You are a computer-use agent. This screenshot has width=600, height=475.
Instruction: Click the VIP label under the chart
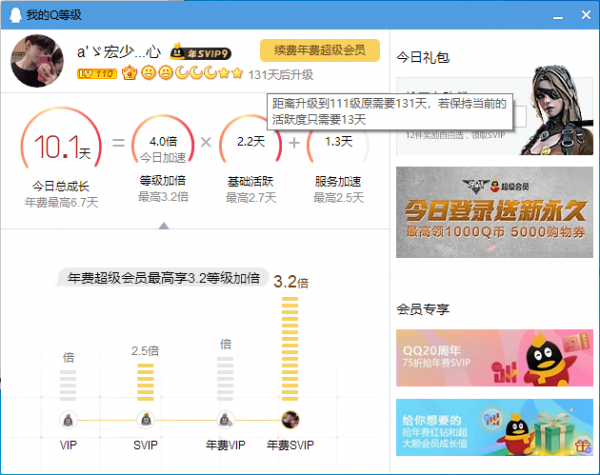tap(68, 445)
